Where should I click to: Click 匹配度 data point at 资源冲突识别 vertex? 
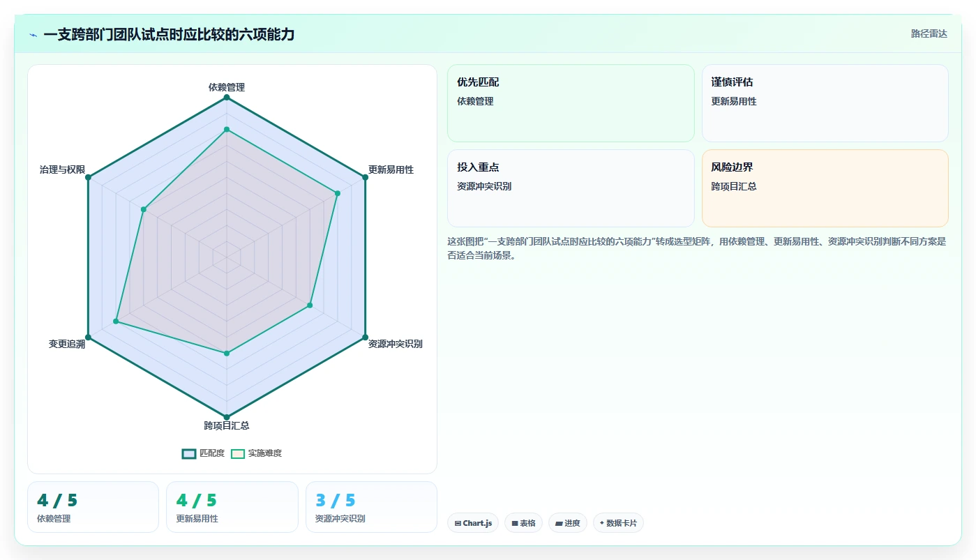click(365, 338)
